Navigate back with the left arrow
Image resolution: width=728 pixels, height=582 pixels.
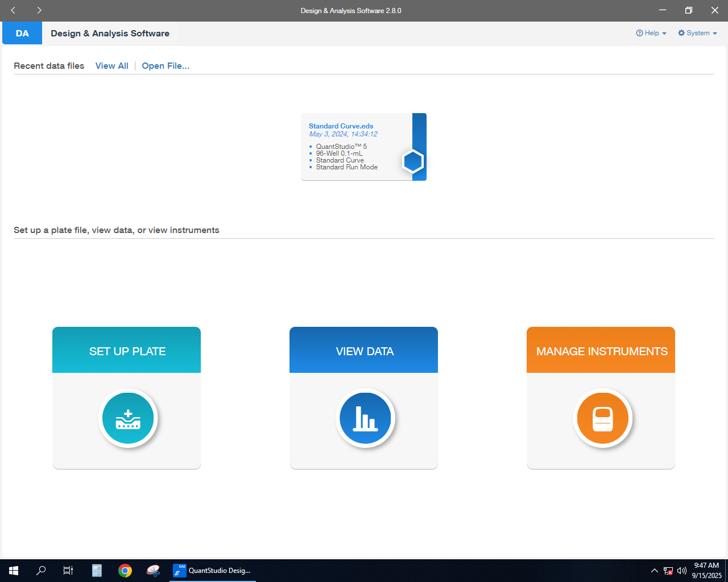pos(13,10)
